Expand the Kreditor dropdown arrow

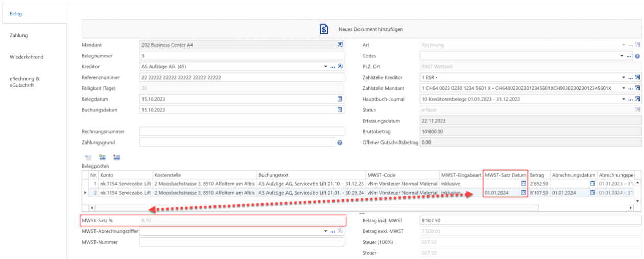pyautogui.click(x=326, y=66)
